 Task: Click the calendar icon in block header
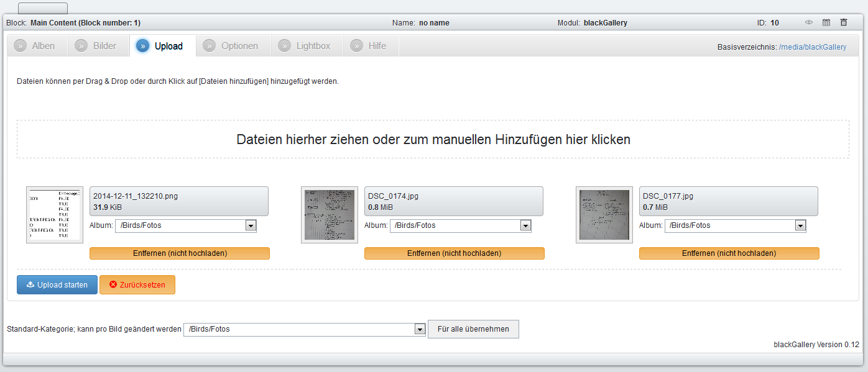pyautogui.click(x=826, y=22)
